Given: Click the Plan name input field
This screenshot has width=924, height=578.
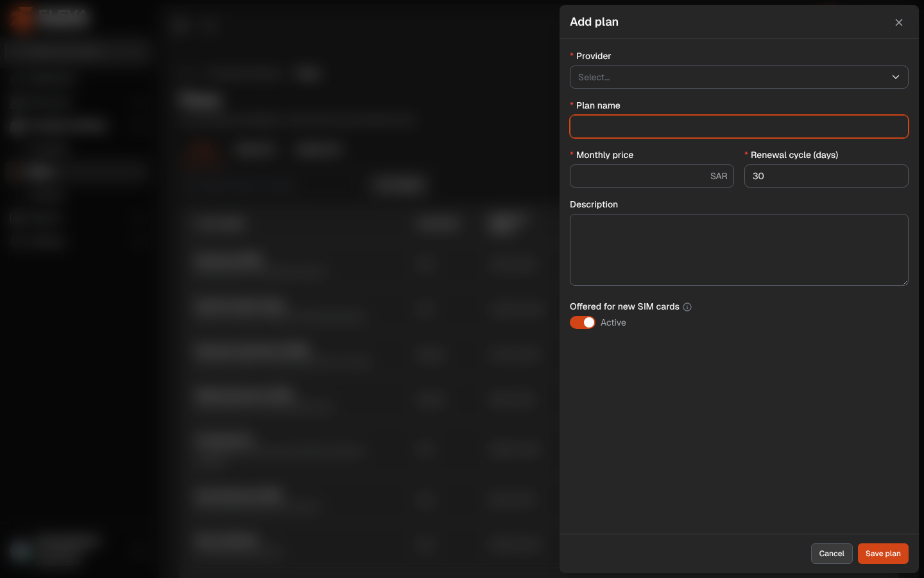Looking at the screenshot, I should (x=739, y=127).
